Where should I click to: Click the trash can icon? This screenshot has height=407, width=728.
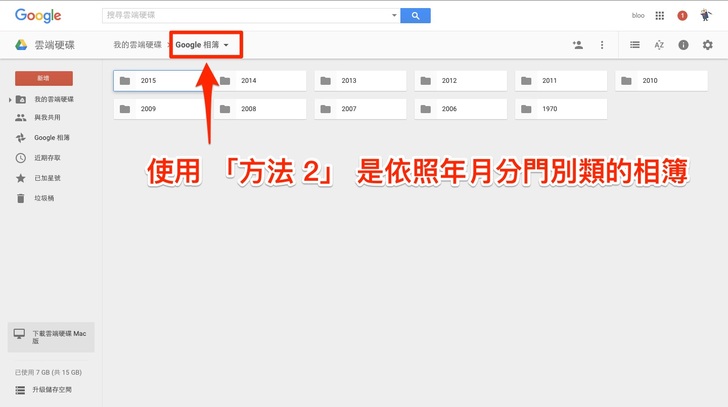tap(20, 198)
